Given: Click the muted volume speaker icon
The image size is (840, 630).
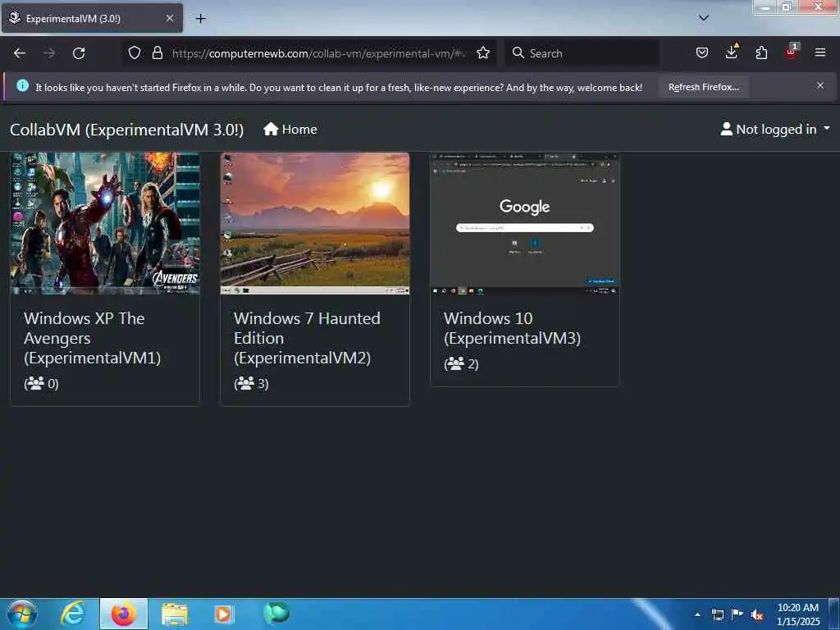Looking at the screenshot, I should pos(757,615).
